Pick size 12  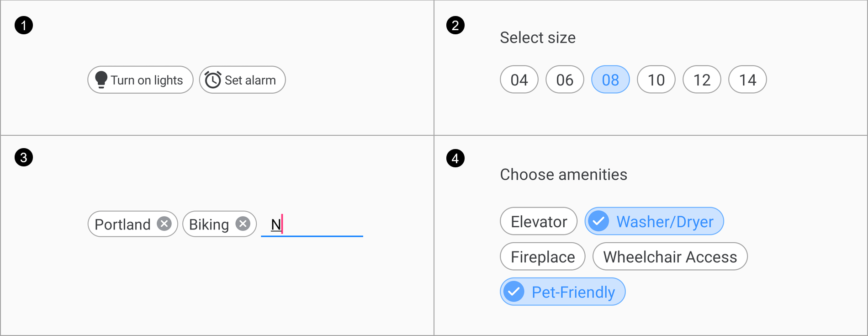point(702,80)
